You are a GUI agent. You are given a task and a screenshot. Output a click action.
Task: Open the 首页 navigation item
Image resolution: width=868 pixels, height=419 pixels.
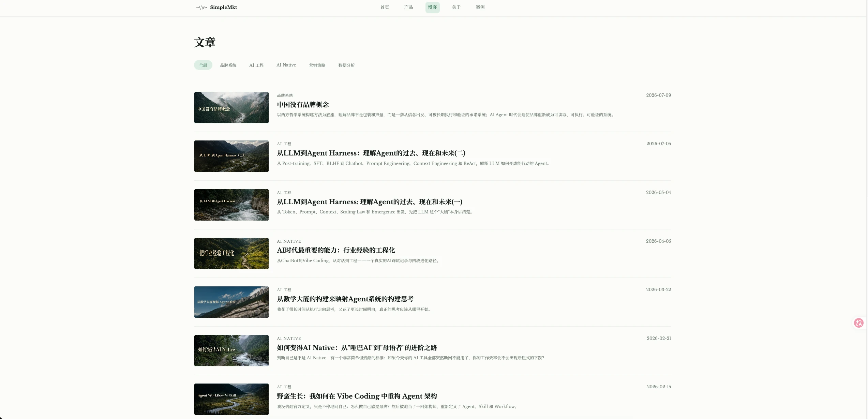pos(385,7)
